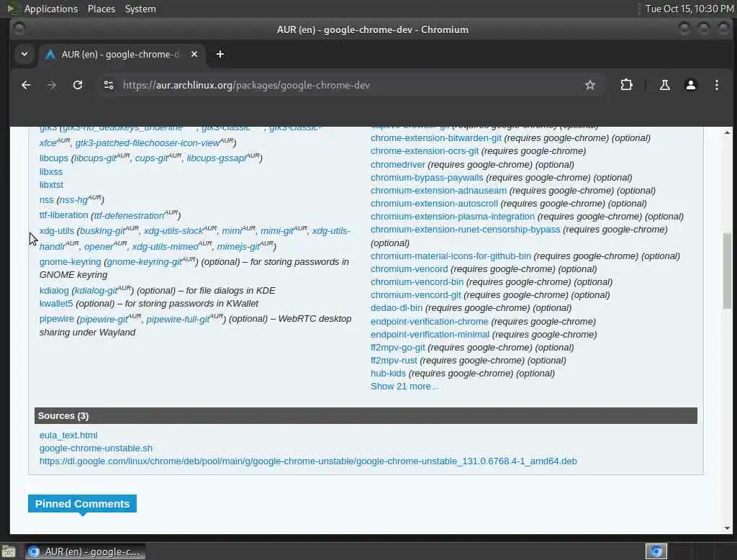Open nss-hg AUR link
This screenshot has width=737, height=560.
tap(73, 200)
